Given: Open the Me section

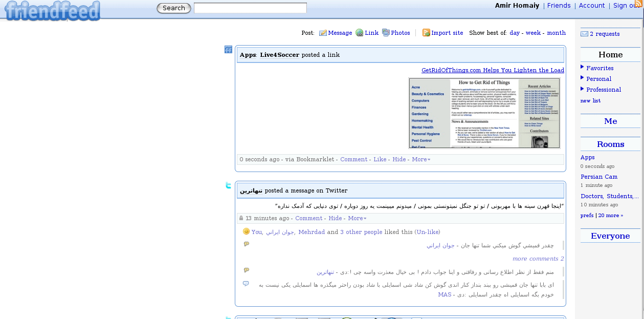Looking at the screenshot, I should tap(610, 121).
